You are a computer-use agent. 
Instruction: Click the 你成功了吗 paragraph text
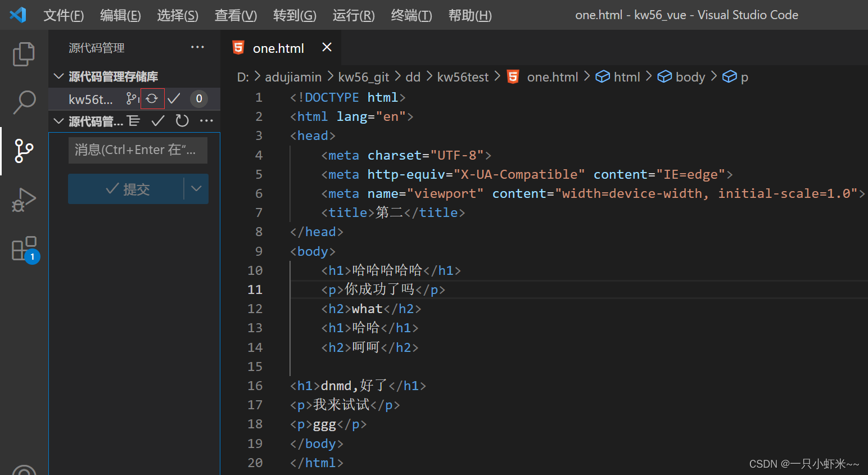(379, 289)
